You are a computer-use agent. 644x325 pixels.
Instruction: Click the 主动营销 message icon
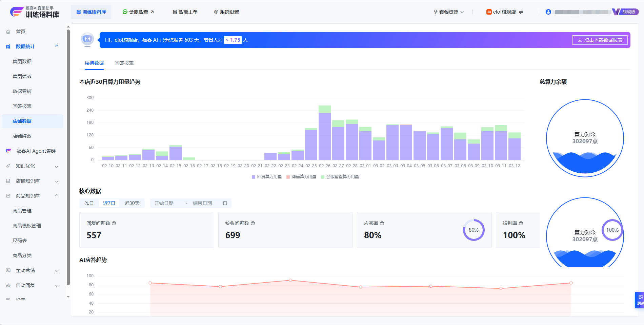point(8,270)
